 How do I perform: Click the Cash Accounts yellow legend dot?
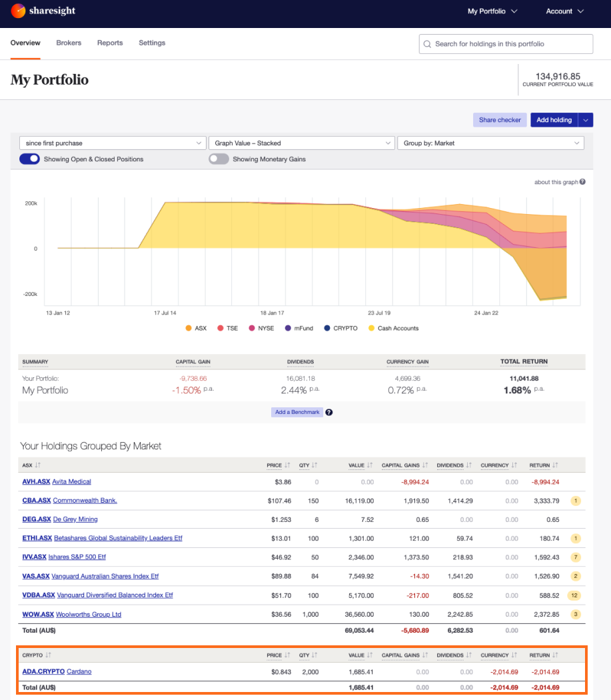[371, 328]
